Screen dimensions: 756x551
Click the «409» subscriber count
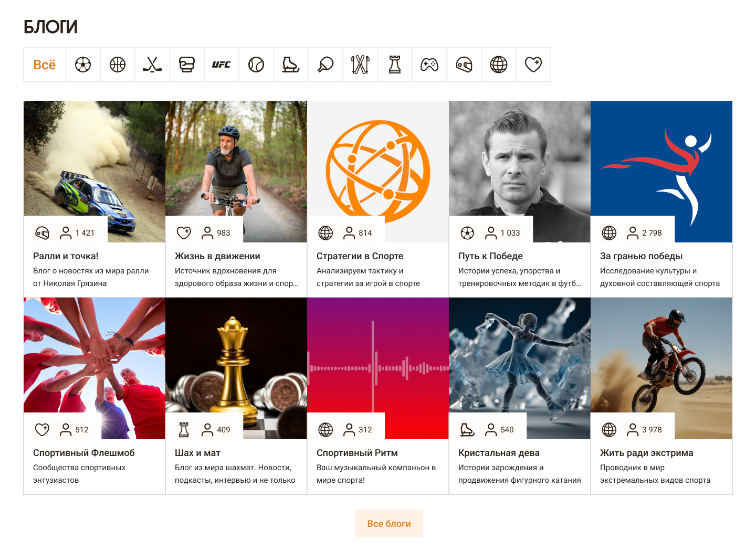tap(224, 430)
